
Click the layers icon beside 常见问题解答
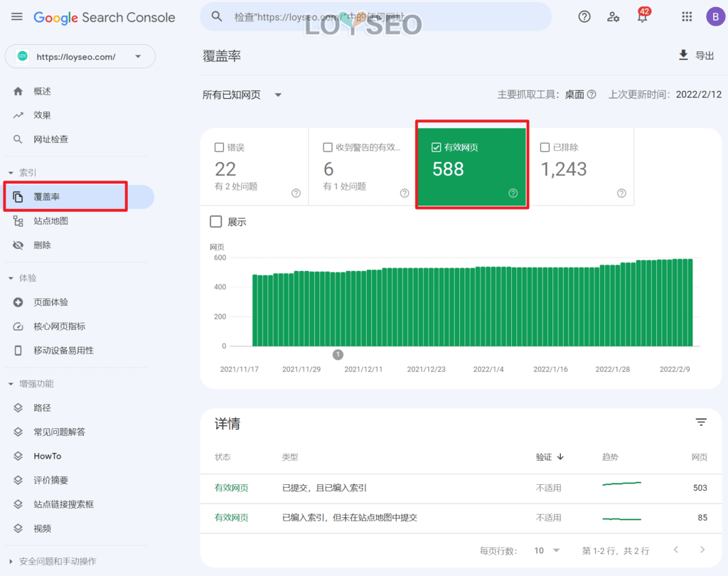(18, 432)
